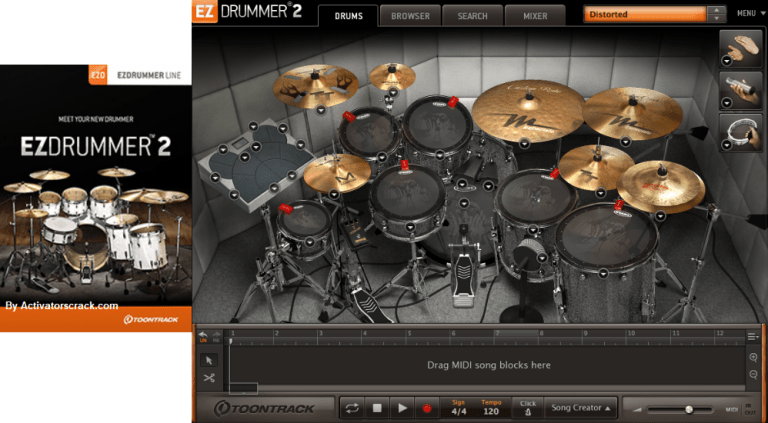Click the Sign 4/4 time signature

click(458, 408)
